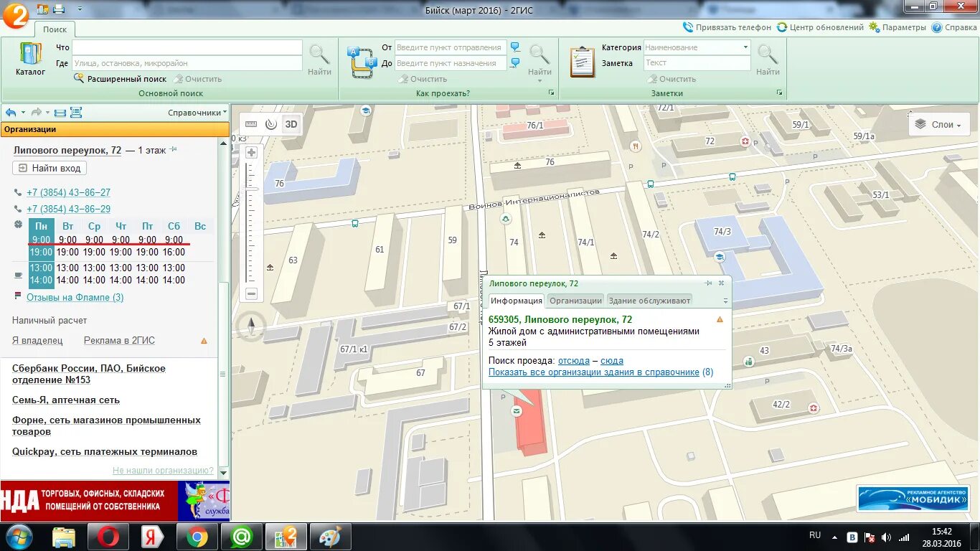Expand the Заметки group options launcher
Screen dimensions: 980x551
point(779,93)
